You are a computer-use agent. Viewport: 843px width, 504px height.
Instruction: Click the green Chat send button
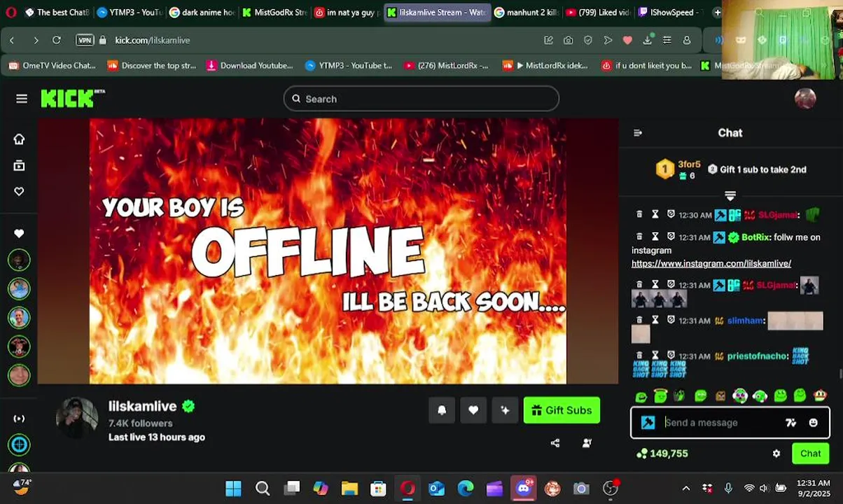pos(810,454)
